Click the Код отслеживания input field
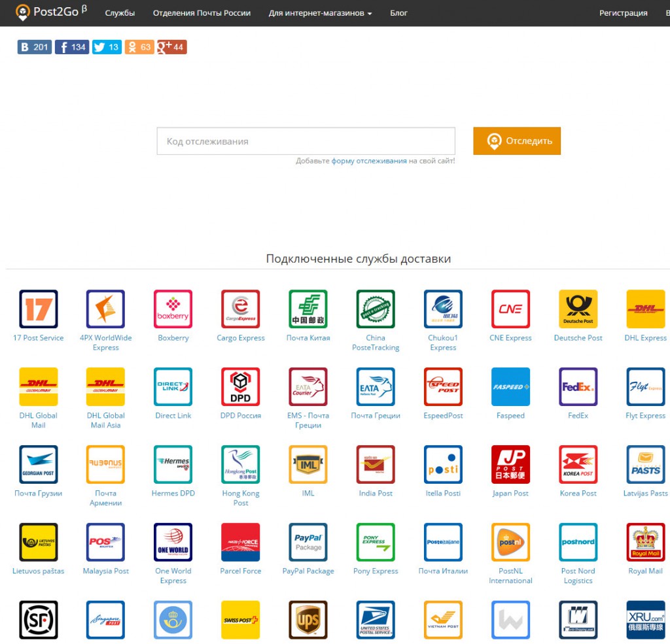Viewport: 670px width, 644px height. pos(306,141)
